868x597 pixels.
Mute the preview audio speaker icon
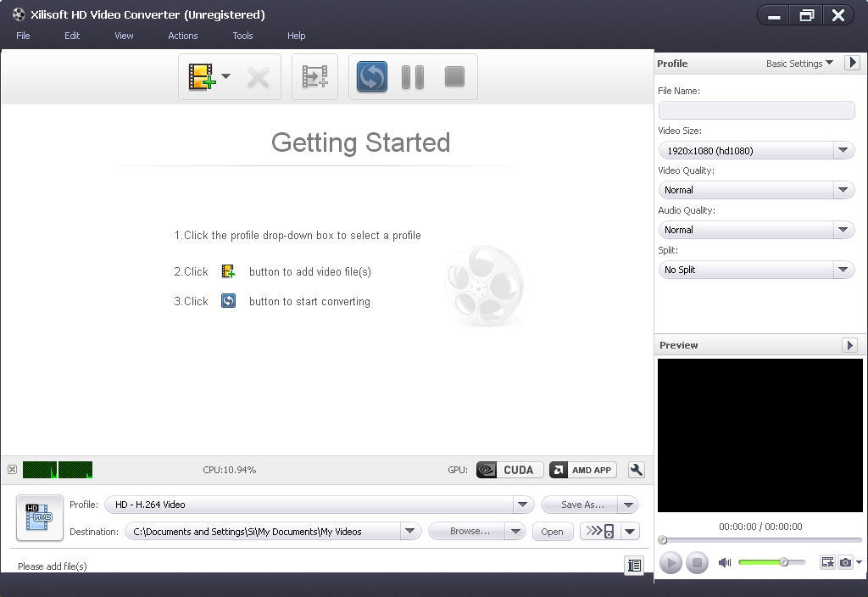[725, 561]
